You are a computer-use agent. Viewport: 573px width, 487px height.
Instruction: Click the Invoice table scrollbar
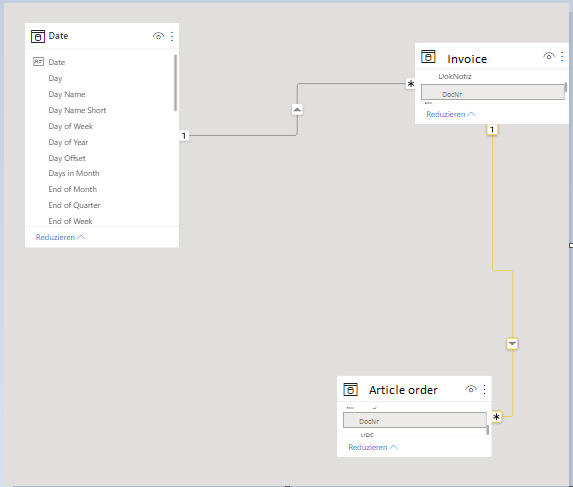point(566,87)
